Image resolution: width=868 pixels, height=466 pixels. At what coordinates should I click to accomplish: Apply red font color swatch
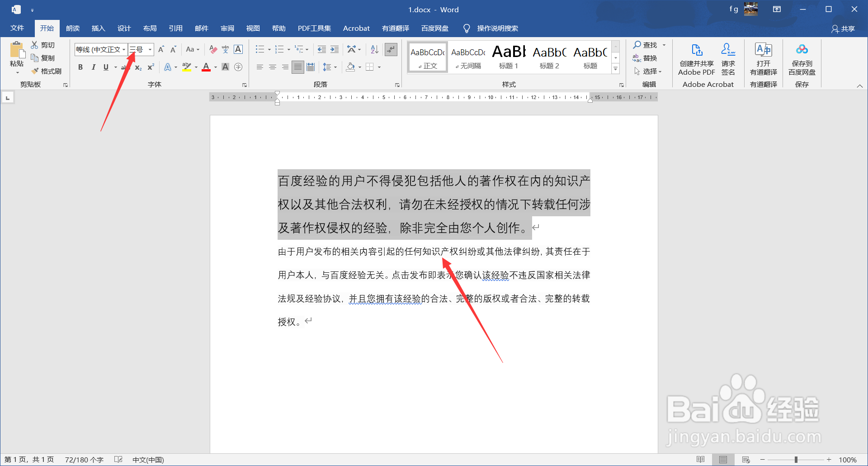coord(206,67)
